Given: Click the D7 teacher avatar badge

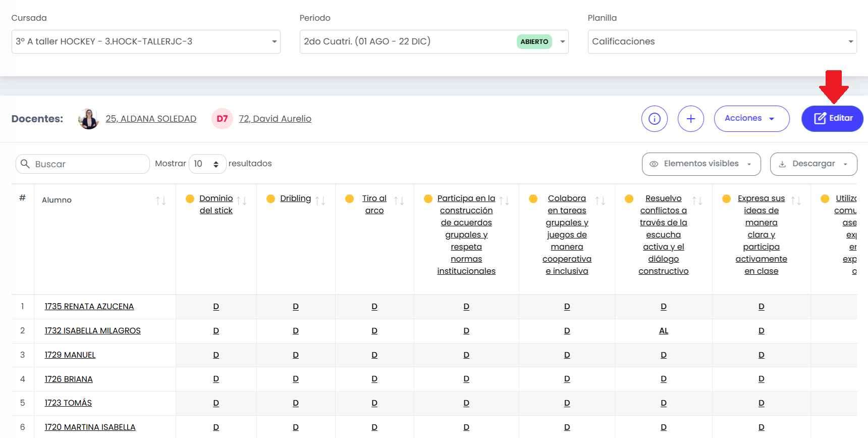Looking at the screenshot, I should [x=222, y=119].
